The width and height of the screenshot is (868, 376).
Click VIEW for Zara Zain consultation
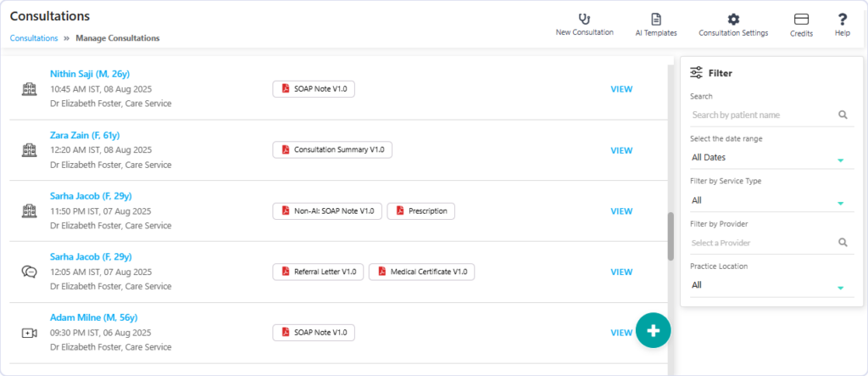tap(621, 150)
